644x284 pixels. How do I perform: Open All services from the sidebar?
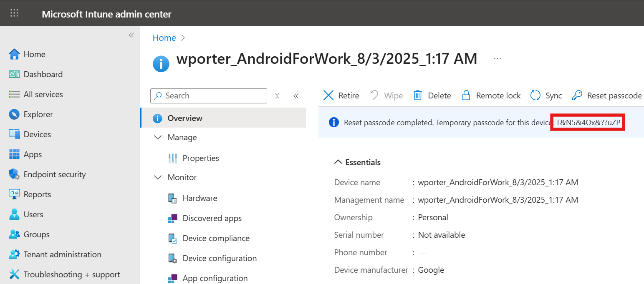click(43, 94)
